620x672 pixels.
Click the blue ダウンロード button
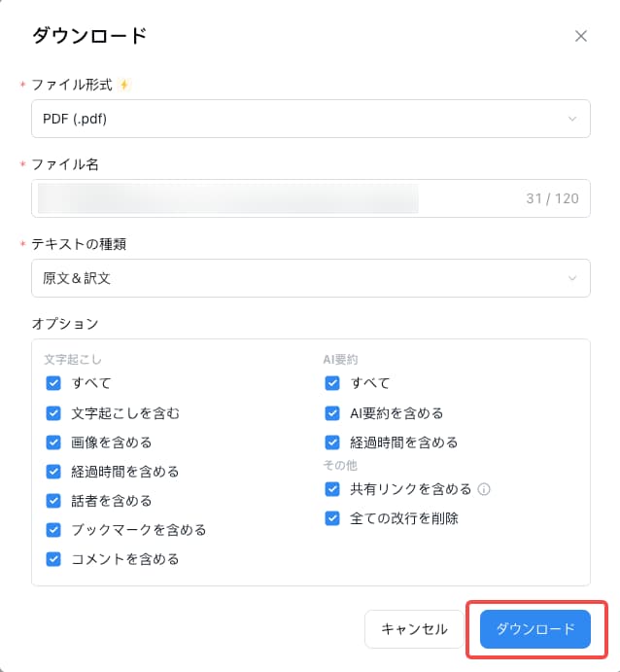(535, 629)
